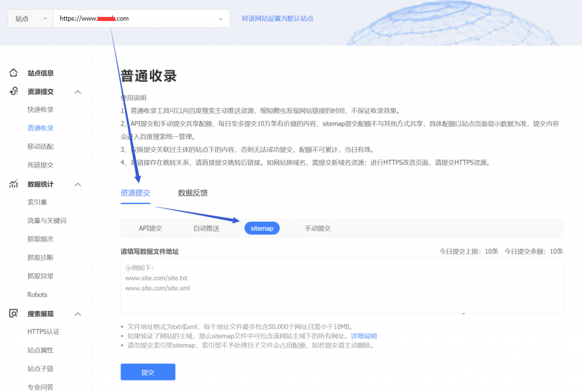Open 抓取频次 sidebar item
The image size is (582, 392).
40,239
